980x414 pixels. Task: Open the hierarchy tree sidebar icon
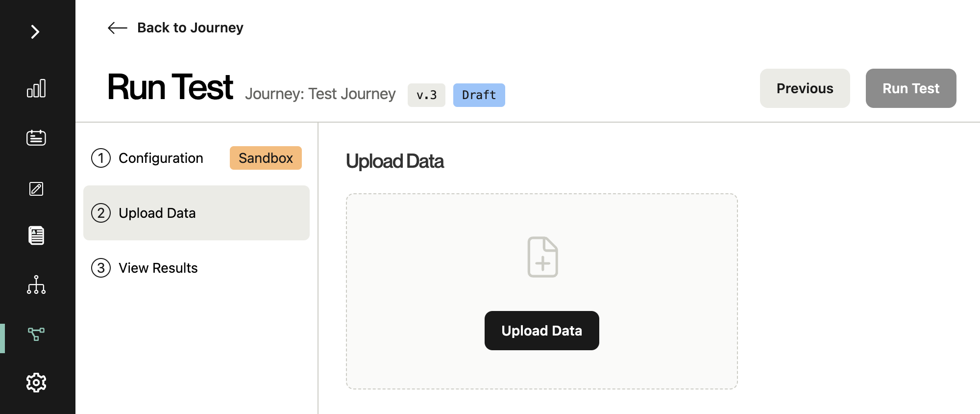(36, 285)
